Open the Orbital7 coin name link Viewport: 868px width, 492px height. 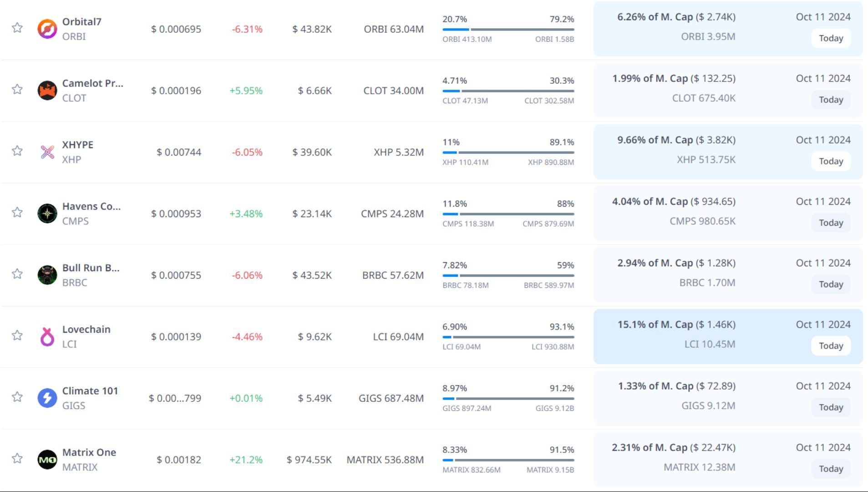(x=82, y=22)
